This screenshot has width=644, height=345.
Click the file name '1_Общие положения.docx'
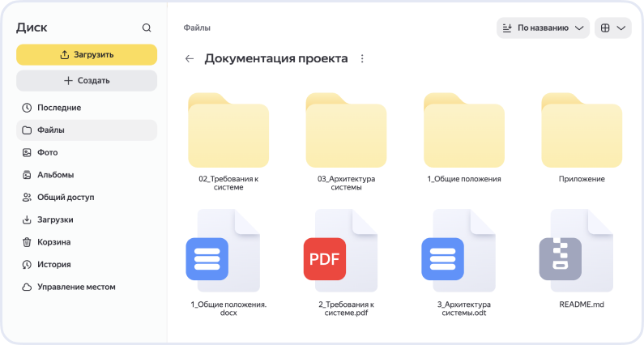[228, 309]
